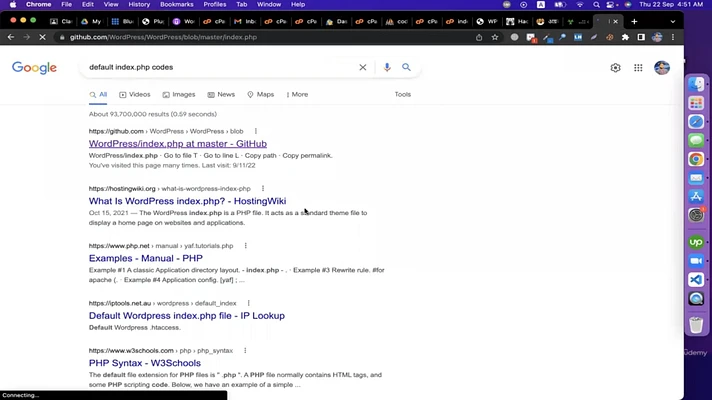This screenshot has height=400, width=712.
Task: Click the Tools button
Action: (x=402, y=94)
